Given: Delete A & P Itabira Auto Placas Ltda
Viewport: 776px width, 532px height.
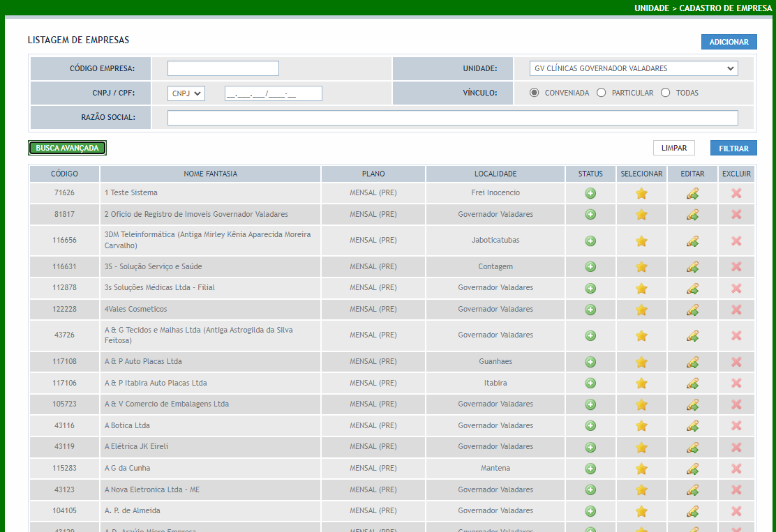Looking at the screenshot, I should point(736,383).
